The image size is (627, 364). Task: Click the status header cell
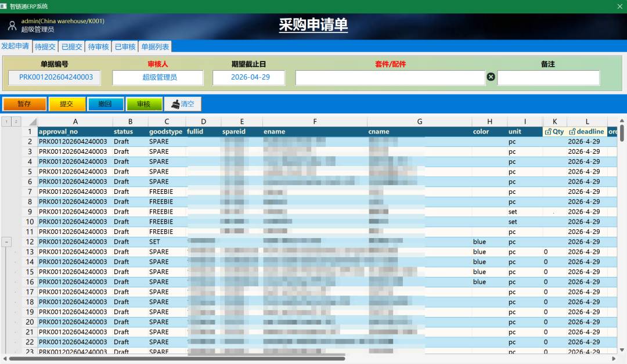[131, 132]
